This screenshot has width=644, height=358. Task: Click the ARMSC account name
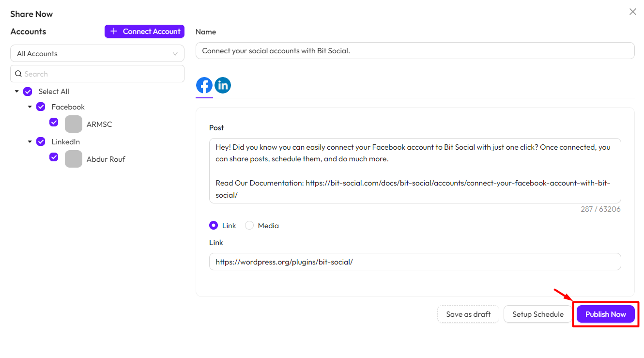tap(99, 125)
